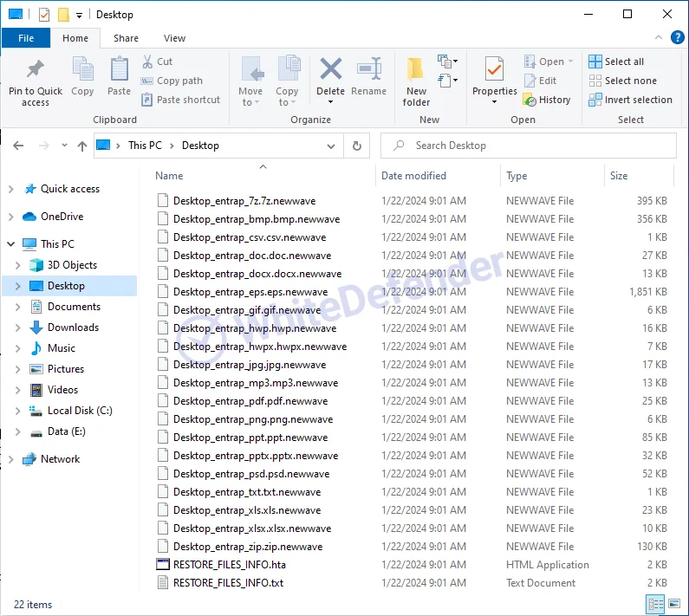Click the refresh button beside address bar
Image resolution: width=689 pixels, height=616 pixels.
(x=356, y=146)
